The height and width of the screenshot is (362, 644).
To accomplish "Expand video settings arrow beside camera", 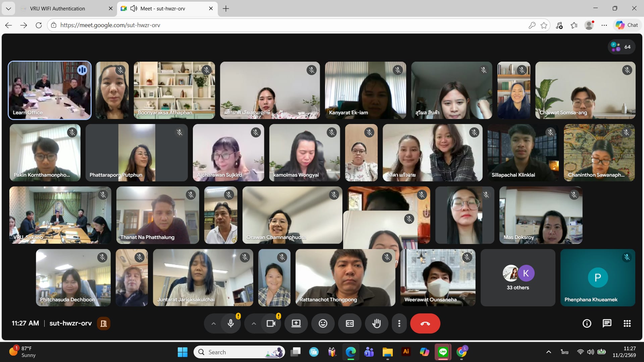I will [254, 323].
